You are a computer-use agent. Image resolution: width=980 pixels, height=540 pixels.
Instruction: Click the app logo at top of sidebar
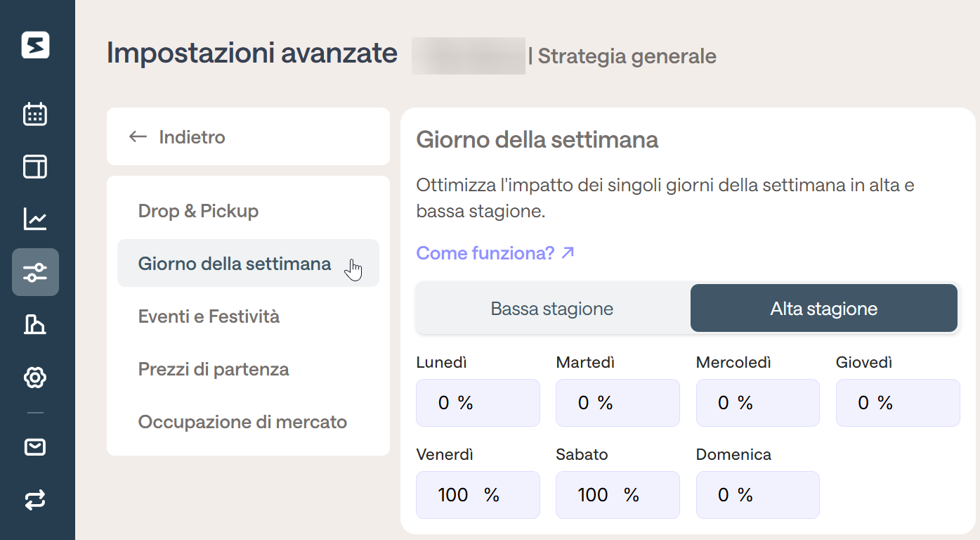point(35,45)
